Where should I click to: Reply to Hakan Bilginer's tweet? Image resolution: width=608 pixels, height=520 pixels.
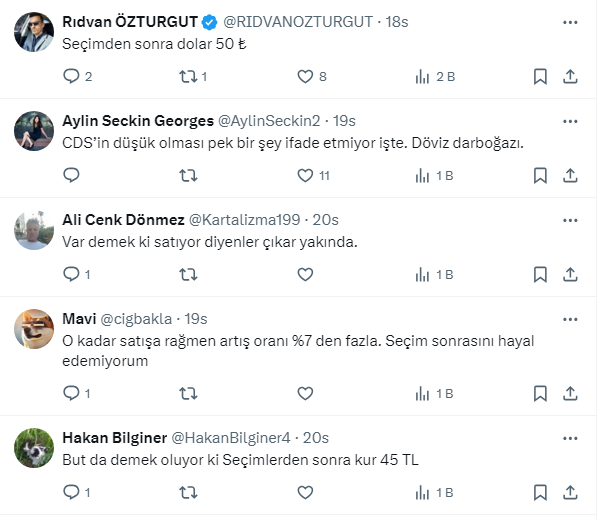(71, 492)
